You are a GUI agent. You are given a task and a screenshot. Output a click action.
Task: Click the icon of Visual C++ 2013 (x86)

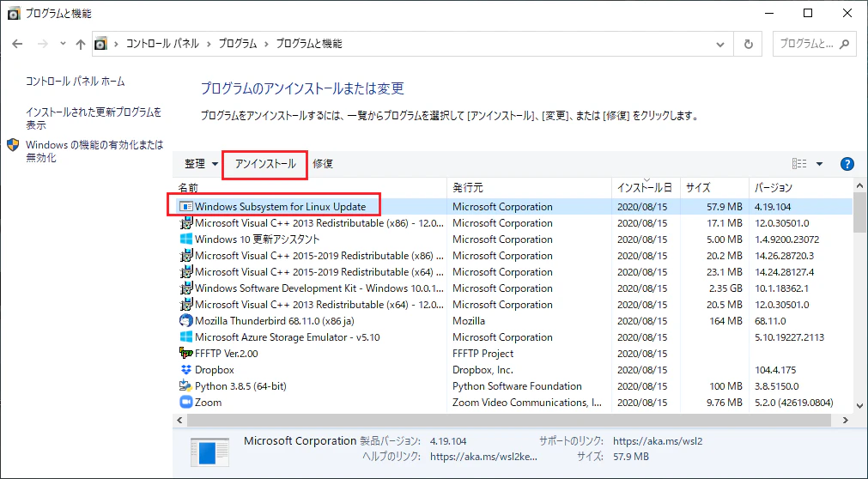[186, 223]
